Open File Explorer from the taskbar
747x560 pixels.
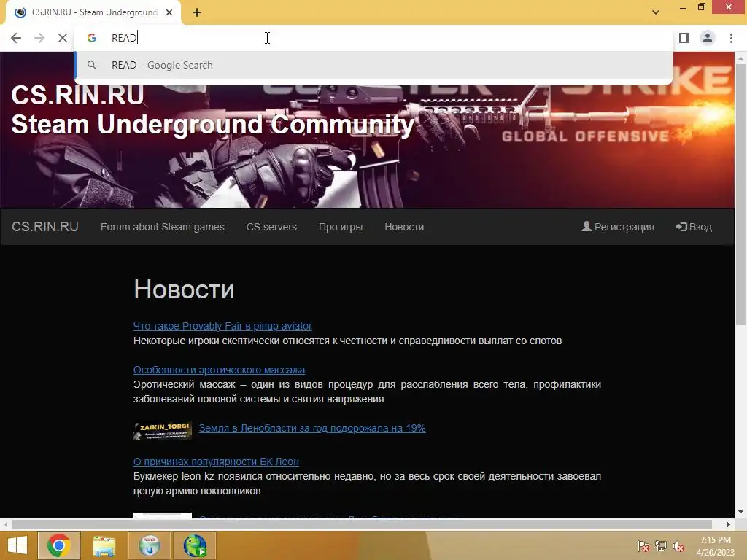pos(104,545)
